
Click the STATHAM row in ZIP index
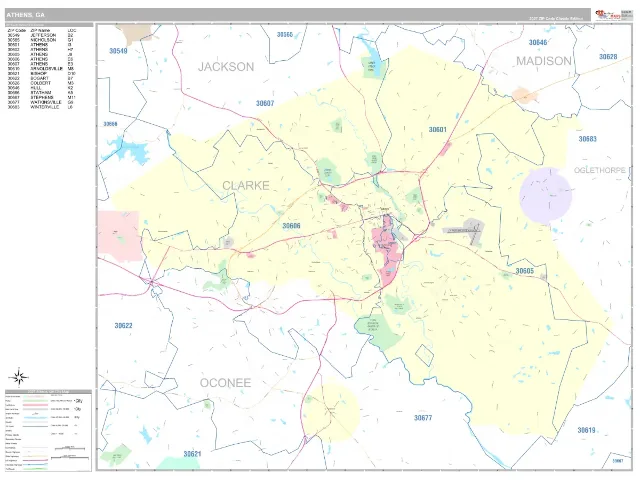(x=41, y=93)
